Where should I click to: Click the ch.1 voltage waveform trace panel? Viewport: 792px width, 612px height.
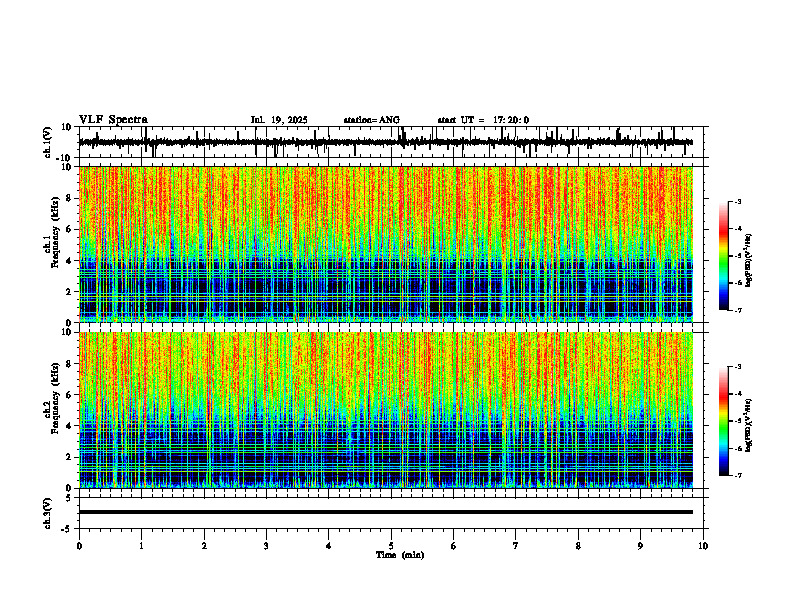click(x=390, y=142)
